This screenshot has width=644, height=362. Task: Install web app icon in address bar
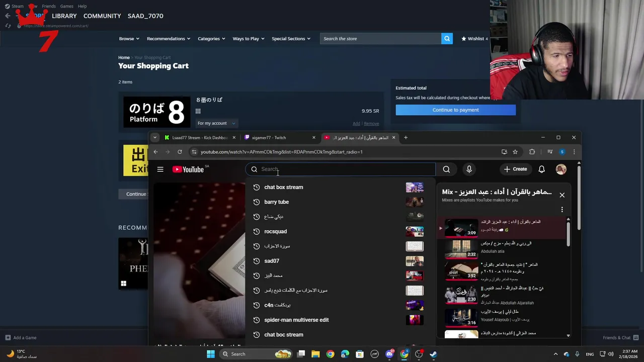point(504,152)
